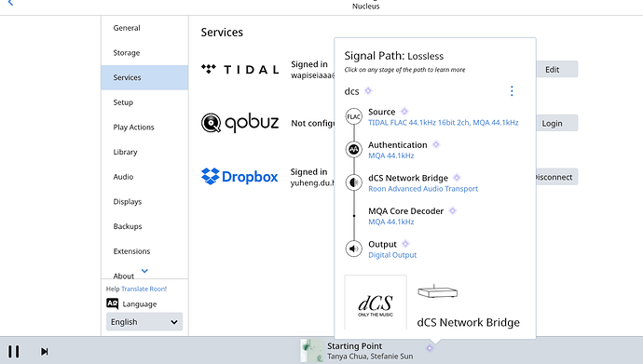This screenshot has height=364, width=643.
Task: Click the star beside Output
Action: pyautogui.click(x=405, y=244)
